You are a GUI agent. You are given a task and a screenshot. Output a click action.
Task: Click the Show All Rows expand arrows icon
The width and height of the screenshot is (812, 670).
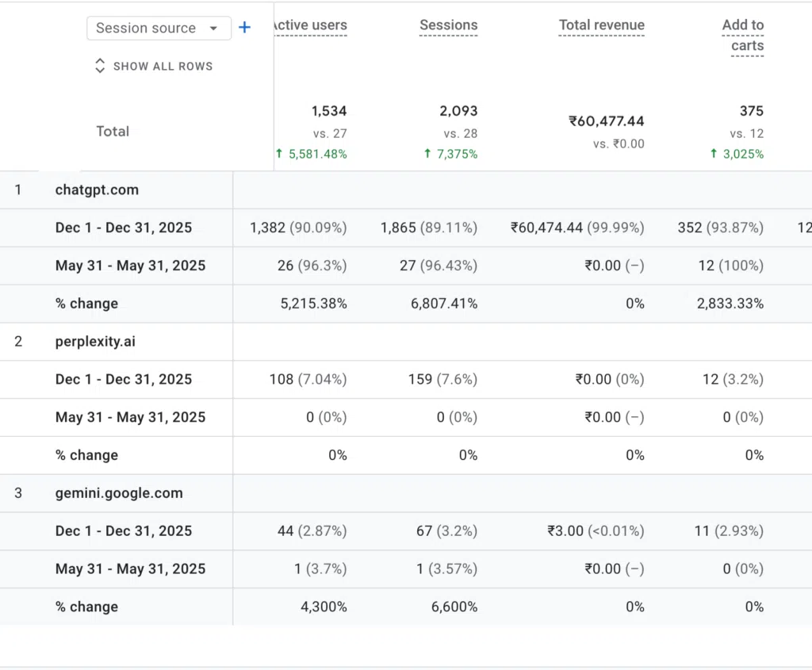(100, 66)
